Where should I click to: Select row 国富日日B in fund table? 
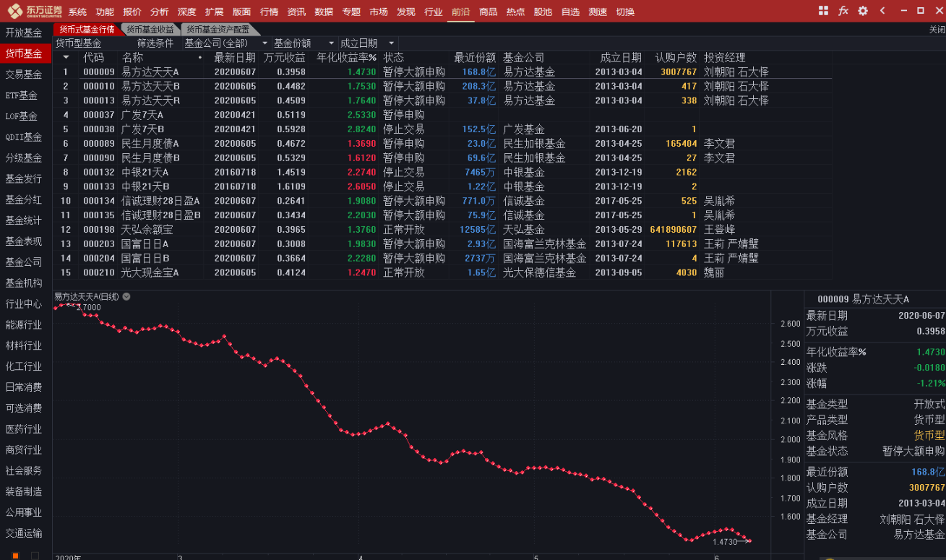point(442,258)
